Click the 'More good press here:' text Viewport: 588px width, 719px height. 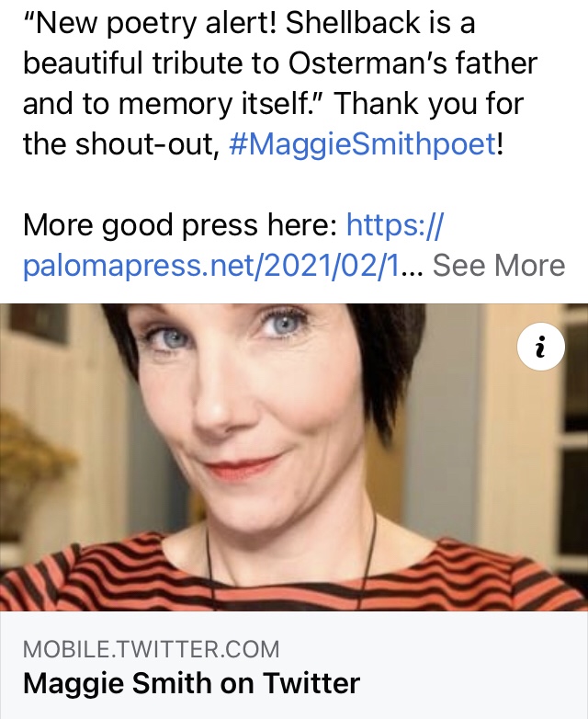(181, 224)
